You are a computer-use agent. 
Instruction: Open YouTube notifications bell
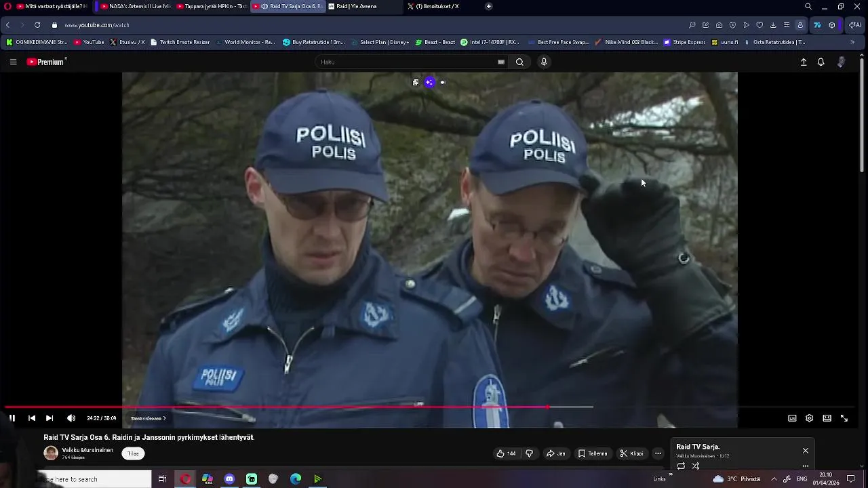point(821,62)
